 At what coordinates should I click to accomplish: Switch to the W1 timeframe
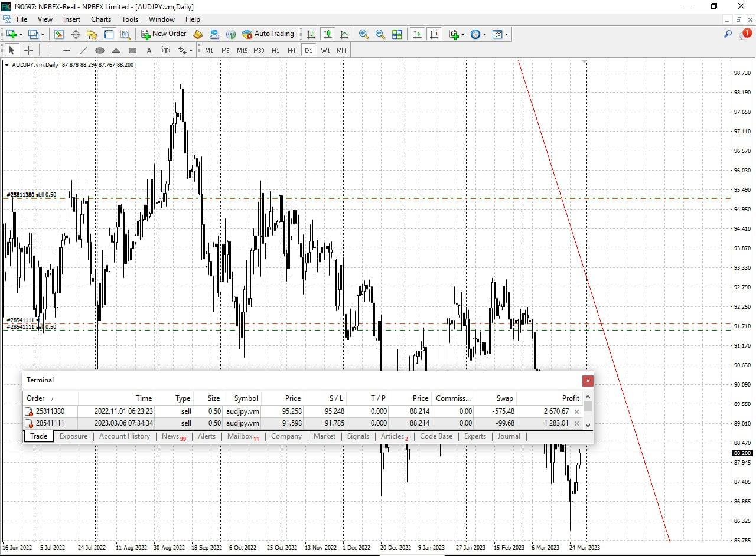[325, 51]
